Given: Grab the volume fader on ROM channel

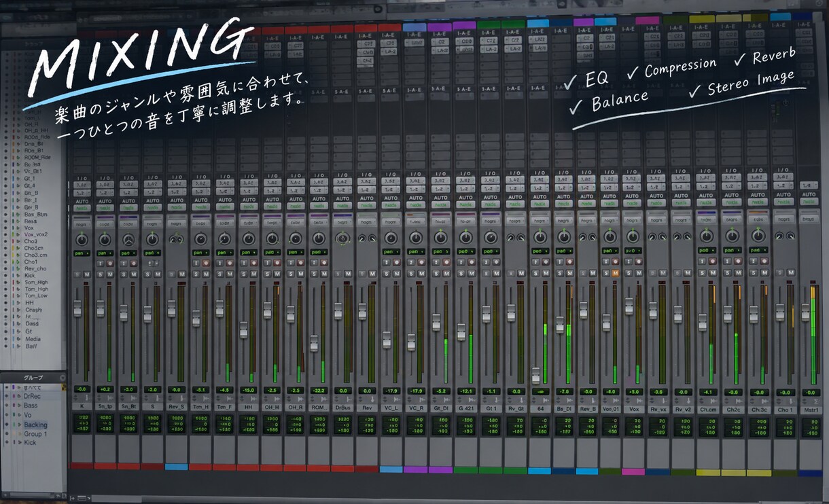Looking at the screenshot, I should 314,343.
